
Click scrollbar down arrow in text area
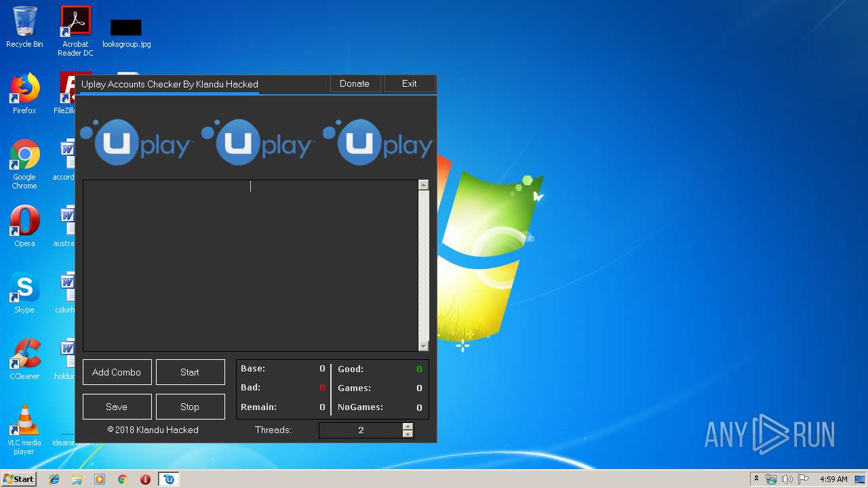[x=424, y=346]
